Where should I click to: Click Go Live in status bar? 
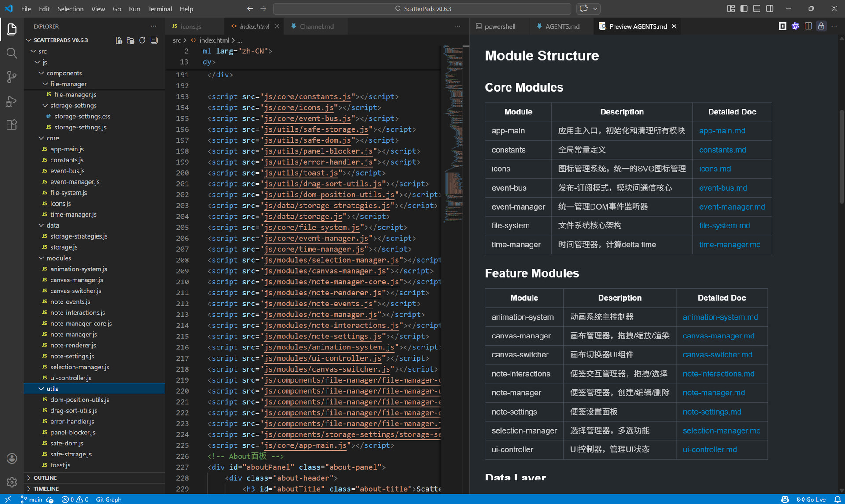tap(812, 499)
